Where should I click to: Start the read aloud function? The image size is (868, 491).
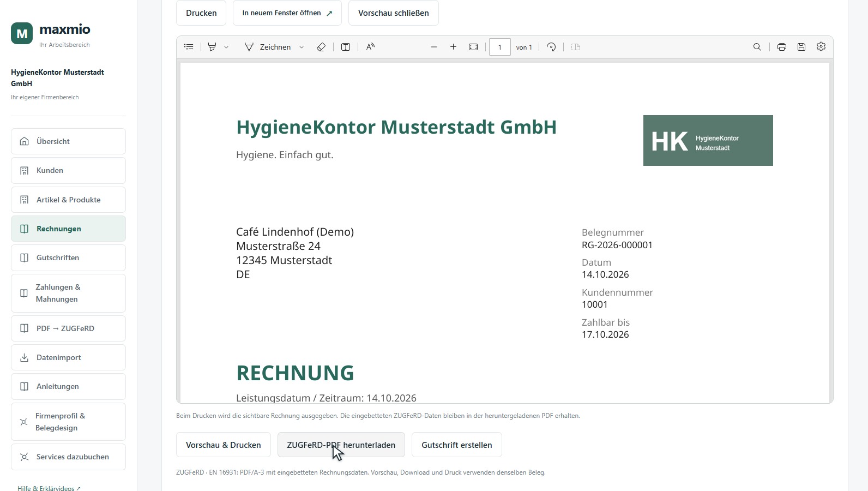click(371, 47)
